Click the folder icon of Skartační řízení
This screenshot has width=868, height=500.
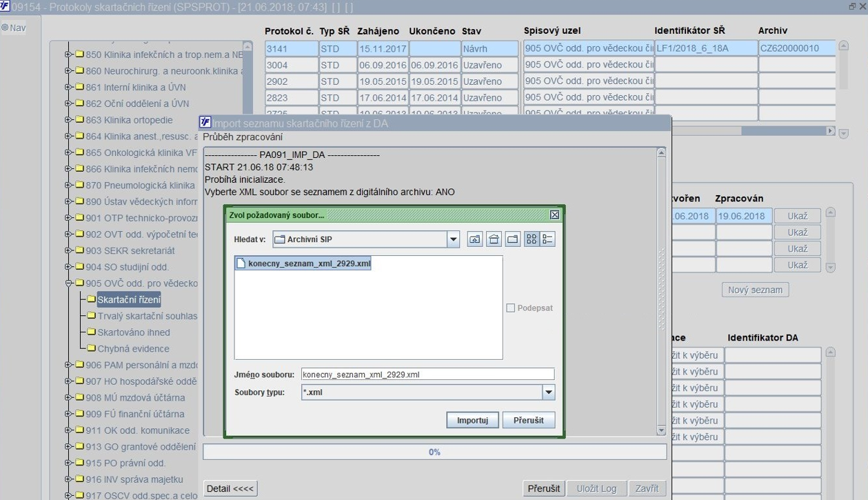click(x=91, y=299)
